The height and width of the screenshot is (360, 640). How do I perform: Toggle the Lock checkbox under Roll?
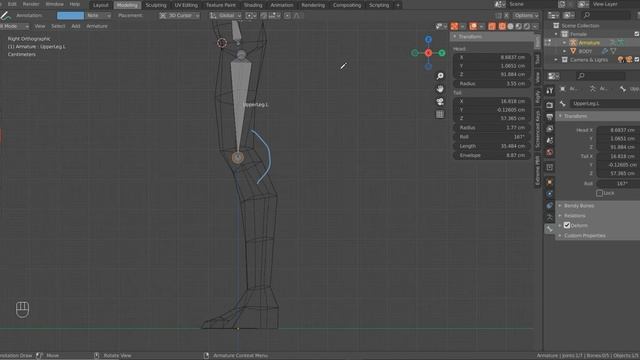click(x=599, y=193)
